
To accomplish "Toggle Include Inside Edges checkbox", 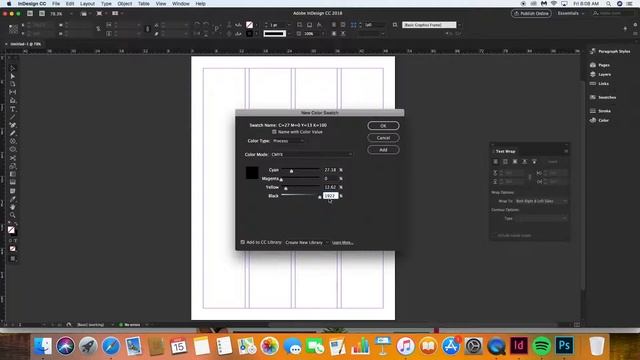I will [x=495, y=236].
